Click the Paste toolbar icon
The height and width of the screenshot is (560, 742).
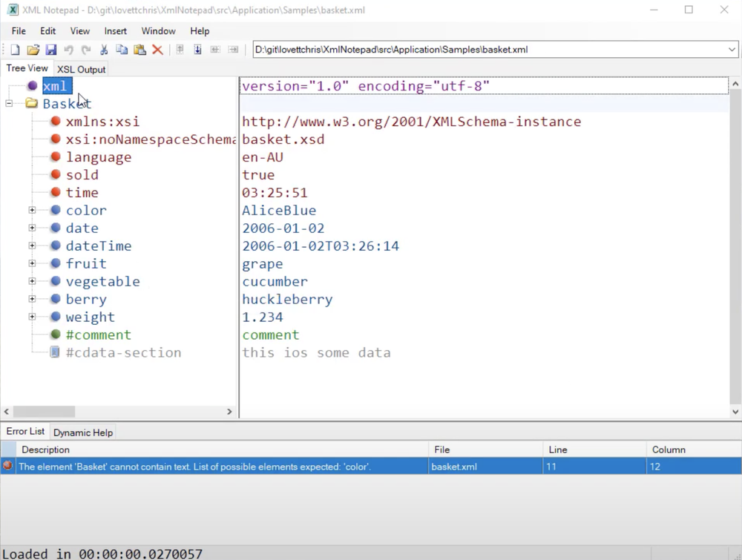(139, 49)
